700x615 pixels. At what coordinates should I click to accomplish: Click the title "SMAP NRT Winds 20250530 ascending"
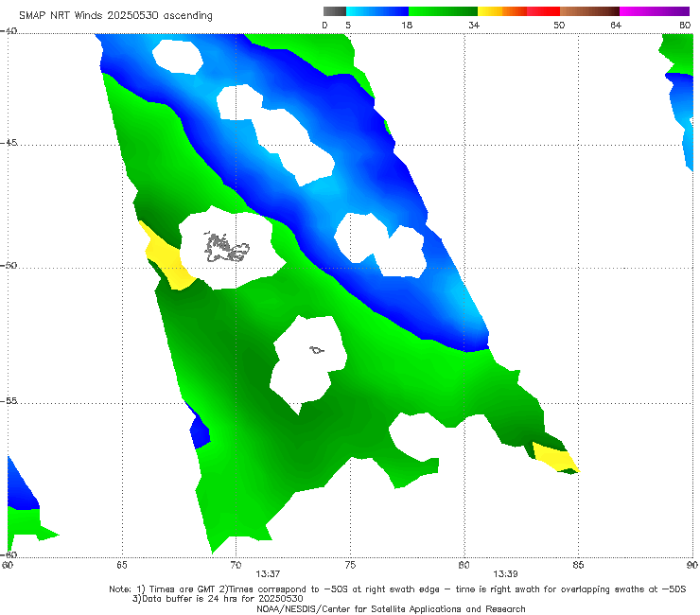(x=115, y=16)
